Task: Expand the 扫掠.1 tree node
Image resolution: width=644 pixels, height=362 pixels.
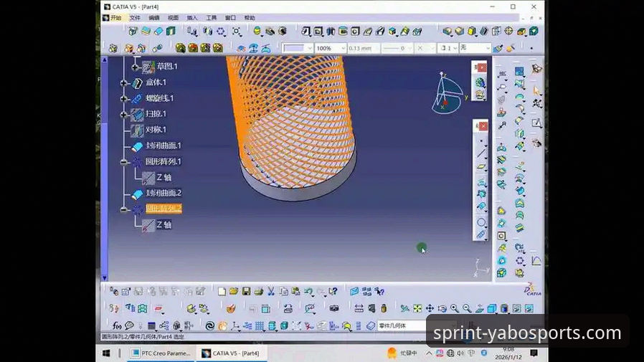Action: tap(123, 115)
